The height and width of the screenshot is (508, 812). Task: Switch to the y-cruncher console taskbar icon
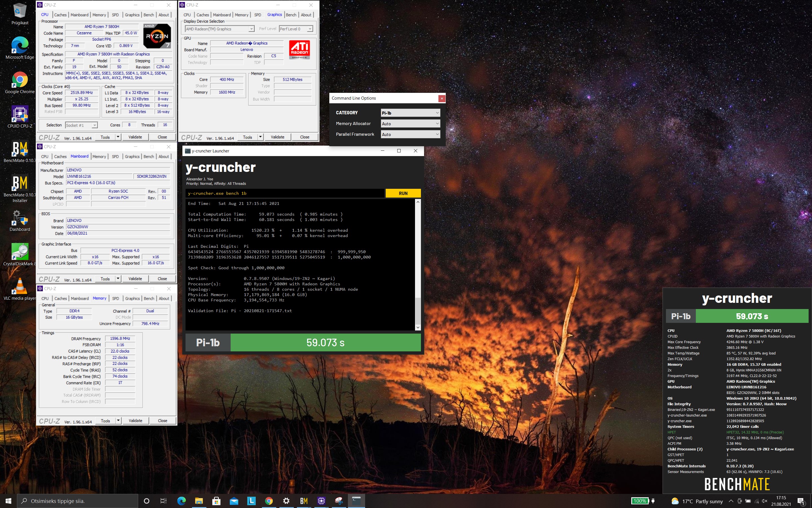click(x=356, y=501)
